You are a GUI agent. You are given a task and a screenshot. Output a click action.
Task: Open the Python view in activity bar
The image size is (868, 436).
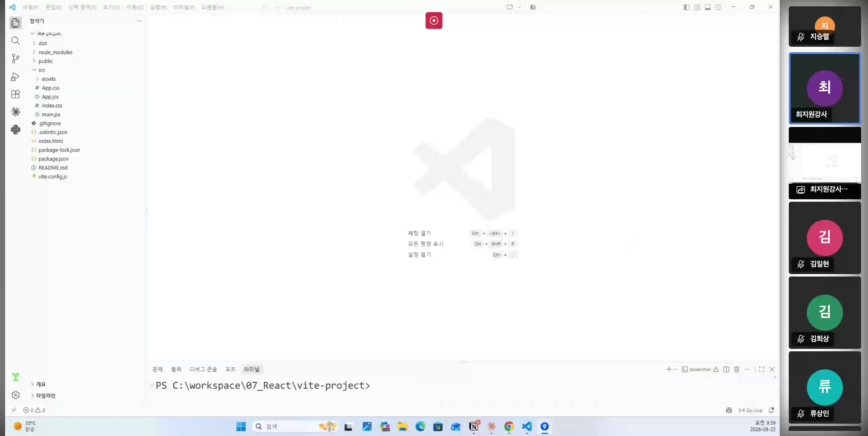(x=15, y=129)
